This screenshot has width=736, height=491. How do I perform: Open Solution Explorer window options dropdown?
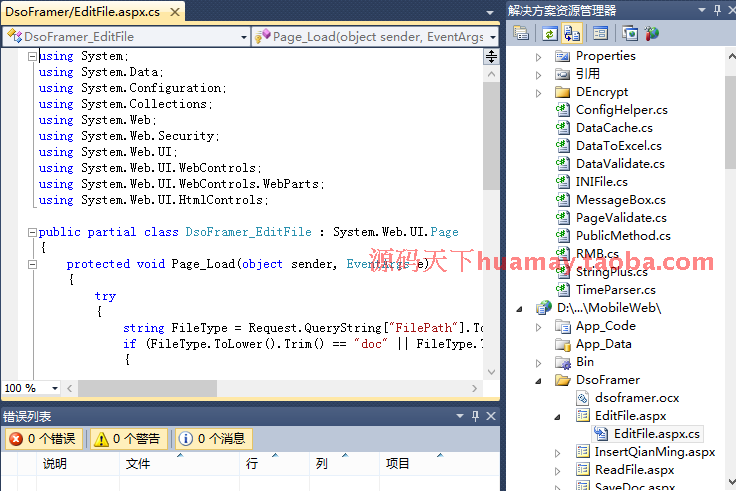pyautogui.click(x=702, y=10)
